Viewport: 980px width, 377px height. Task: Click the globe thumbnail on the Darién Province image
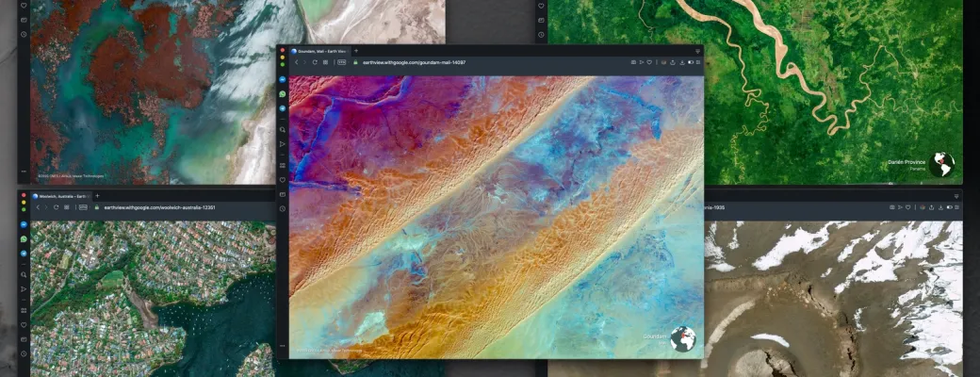coord(942,164)
